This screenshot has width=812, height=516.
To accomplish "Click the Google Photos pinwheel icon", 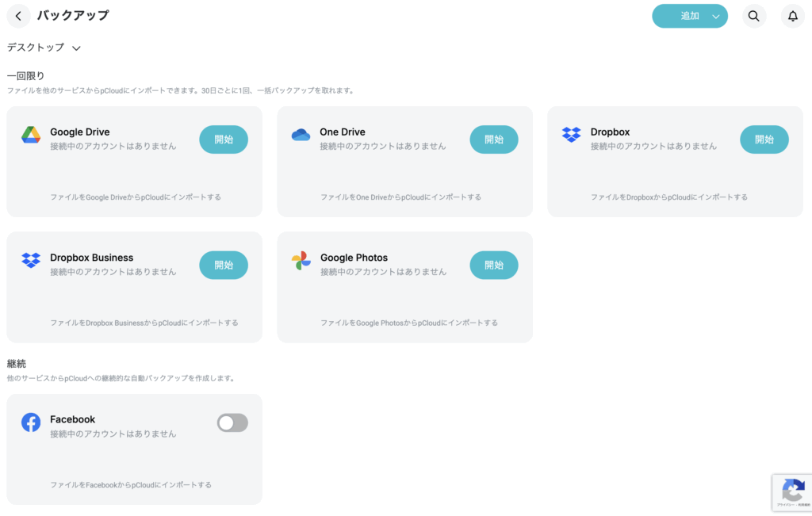I will 301,260.
